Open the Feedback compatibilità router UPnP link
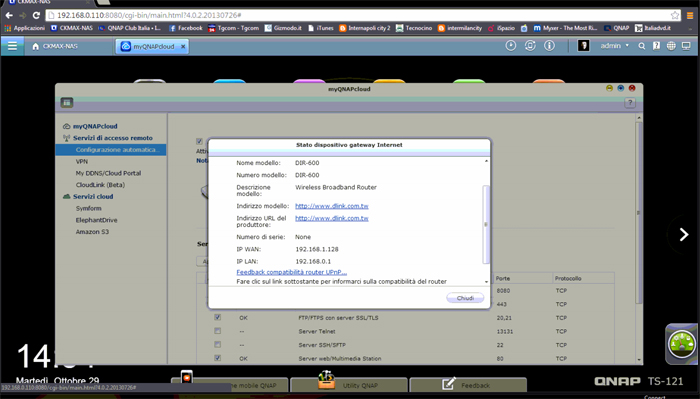This screenshot has width=700, height=399. 292,272
